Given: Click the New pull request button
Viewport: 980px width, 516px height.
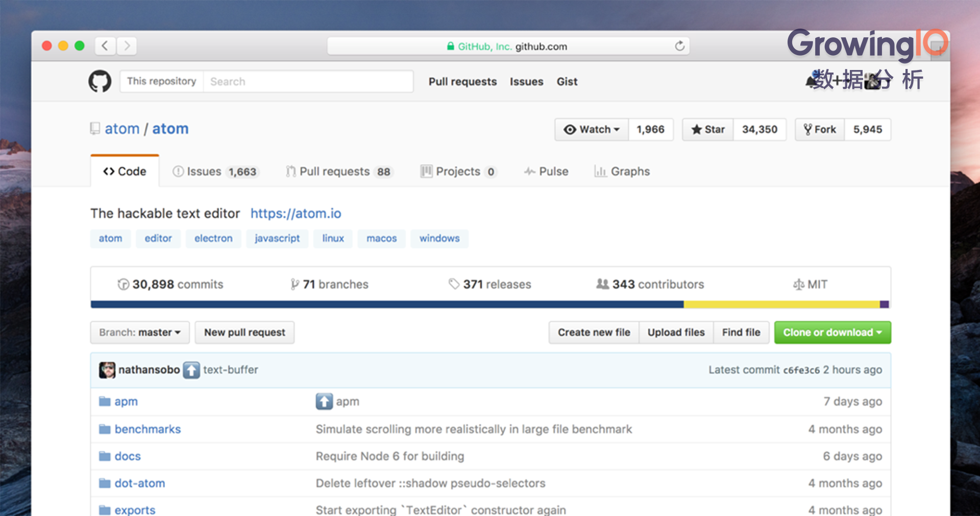Looking at the screenshot, I should point(244,333).
